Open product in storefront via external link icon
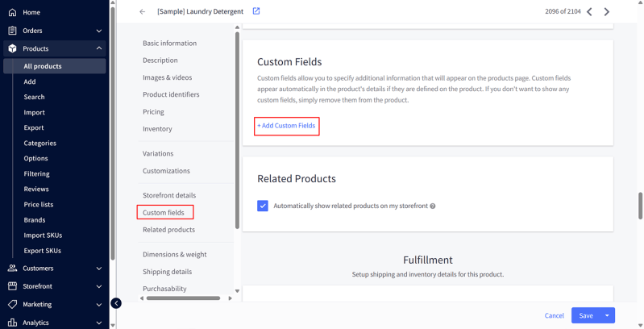Screen dimensions: 644x329 [x=256, y=11]
